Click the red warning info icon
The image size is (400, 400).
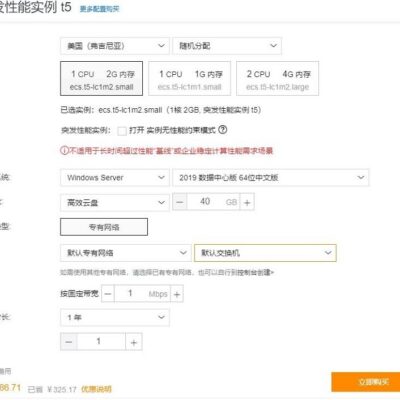pyautogui.click(x=64, y=151)
